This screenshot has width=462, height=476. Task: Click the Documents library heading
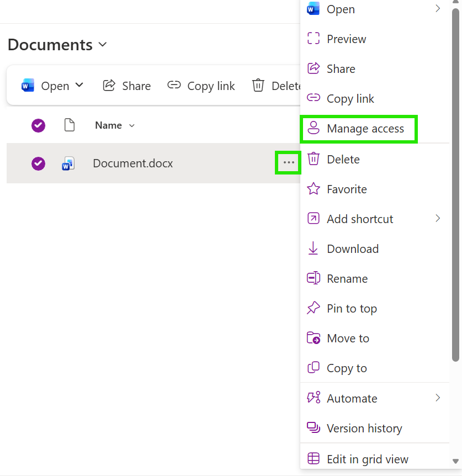coord(50,45)
